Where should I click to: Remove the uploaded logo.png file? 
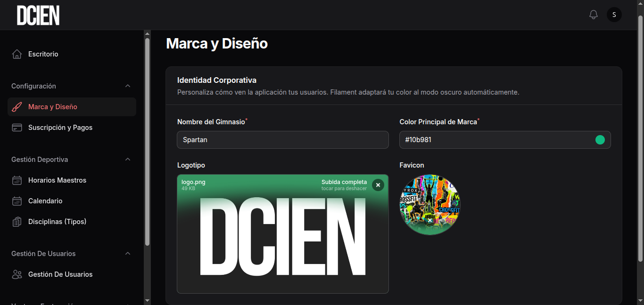click(x=378, y=185)
